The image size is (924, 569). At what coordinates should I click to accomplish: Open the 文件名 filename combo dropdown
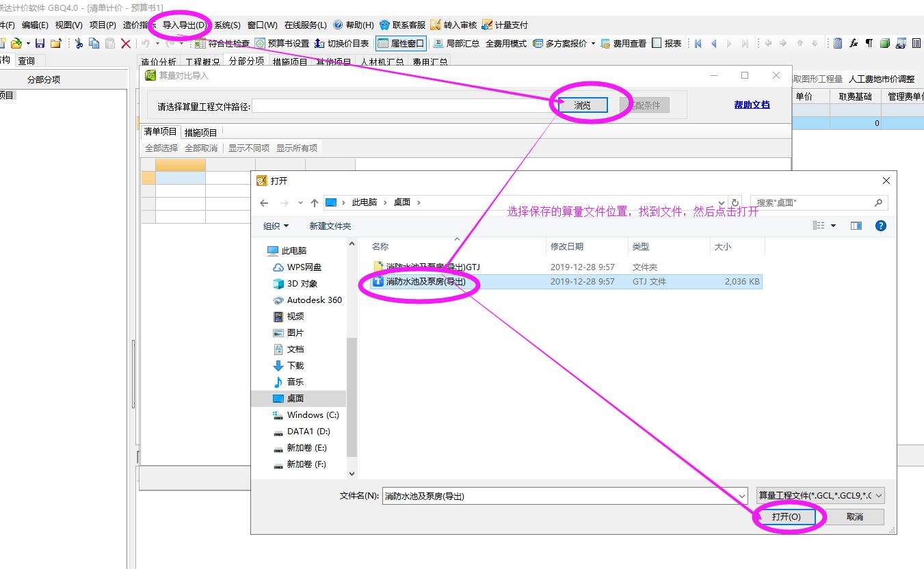point(743,496)
